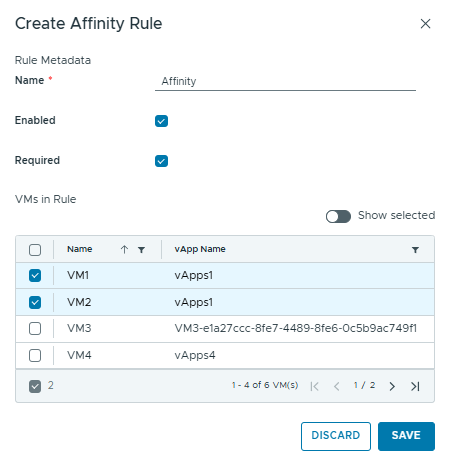Viewport: 452px width, 467px height.
Task: Deselect the VM2 row checkbox
Action: click(35, 302)
